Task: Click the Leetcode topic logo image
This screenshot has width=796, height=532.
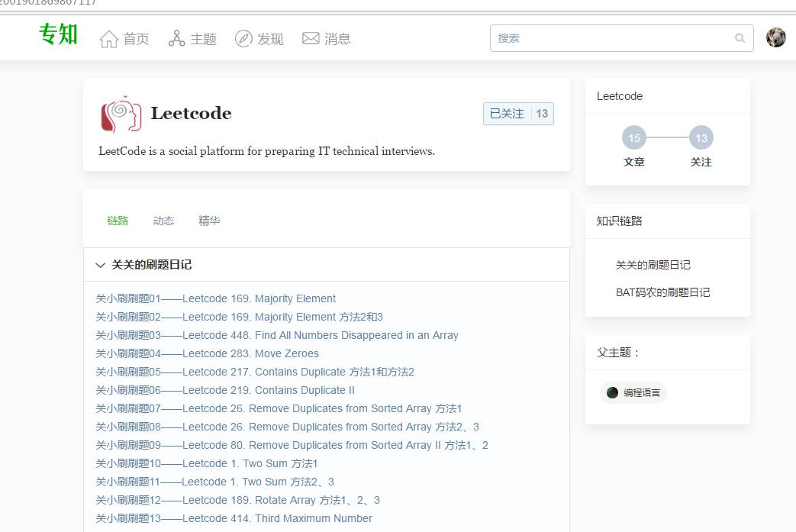Action: 121,114
